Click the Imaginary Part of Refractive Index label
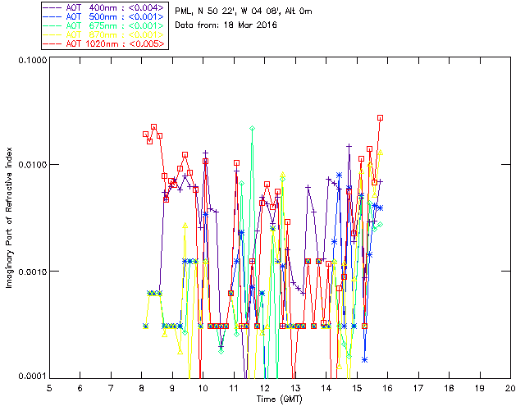Screen dimensions: 525x420 (x=9, y=217)
